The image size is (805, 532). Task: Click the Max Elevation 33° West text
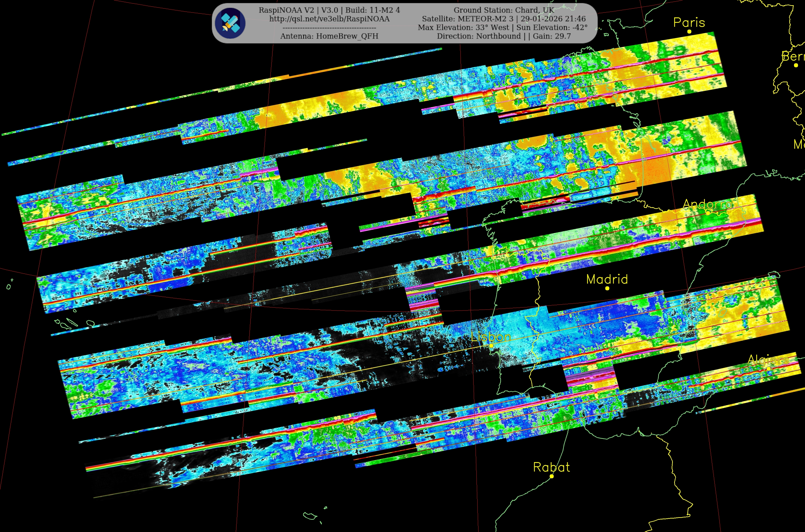(x=464, y=28)
